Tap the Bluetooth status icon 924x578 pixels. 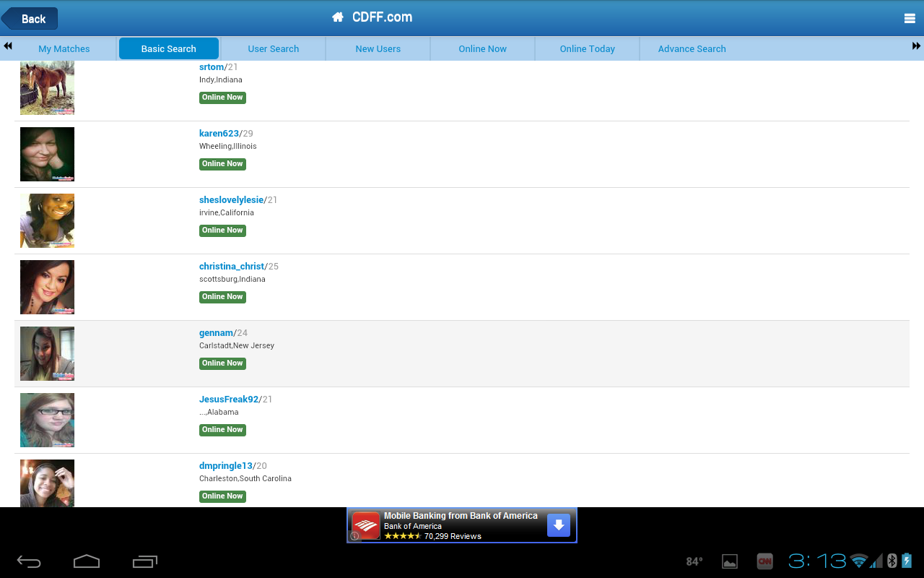pyautogui.click(x=892, y=561)
